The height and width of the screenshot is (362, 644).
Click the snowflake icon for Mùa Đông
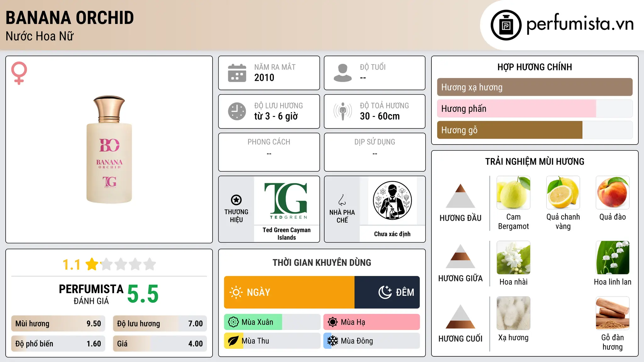click(x=332, y=341)
